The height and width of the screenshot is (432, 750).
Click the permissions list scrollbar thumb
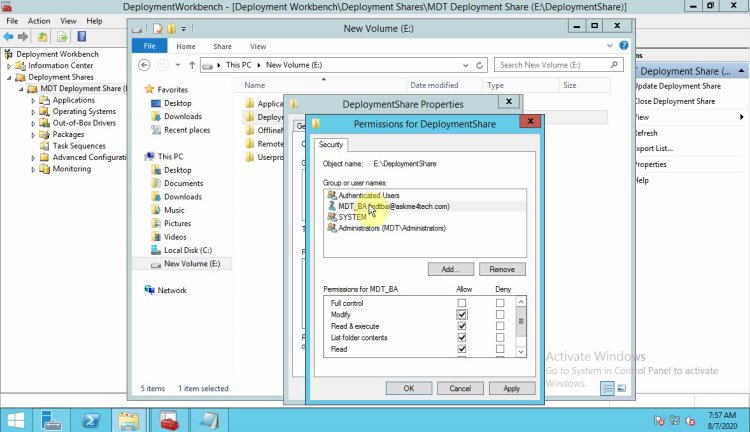(x=520, y=320)
